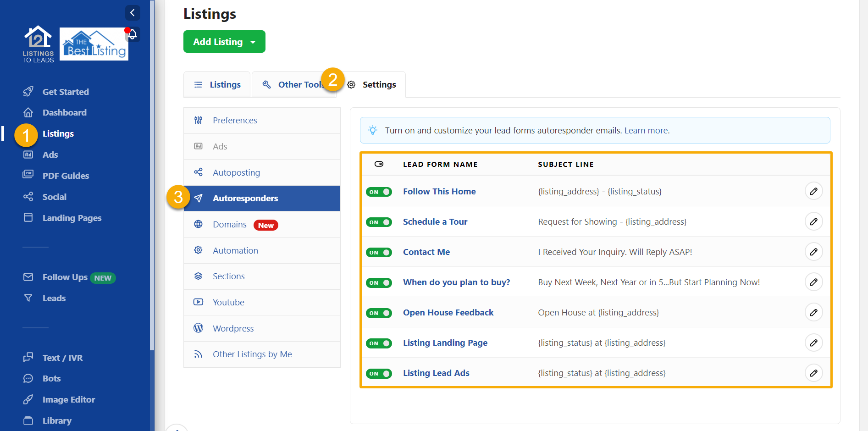868x431 pixels.
Task: Select the Wordpress settings section
Action: point(233,328)
